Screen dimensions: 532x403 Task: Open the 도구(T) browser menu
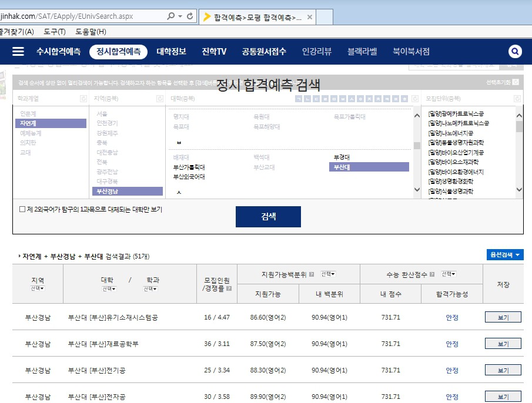click(x=55, y=31)
